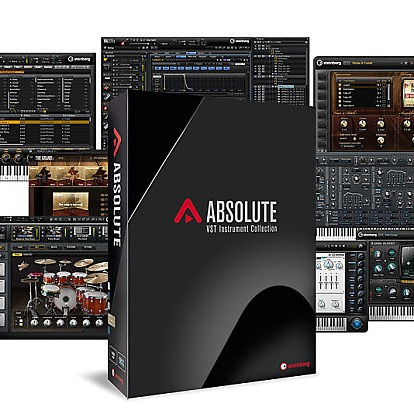Click the dark display beside the teal knobs
The width and height of the screenshot is (414, 414).
407,261
